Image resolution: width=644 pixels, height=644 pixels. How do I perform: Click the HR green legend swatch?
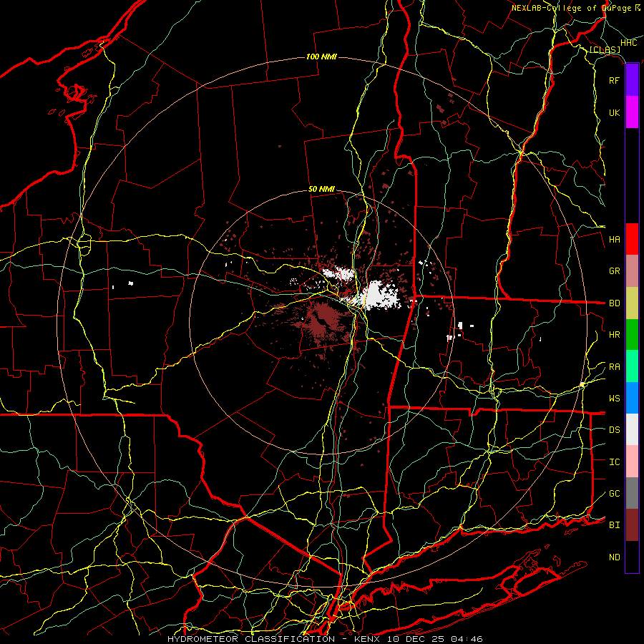pyautogui.click(x=632, y=334)
